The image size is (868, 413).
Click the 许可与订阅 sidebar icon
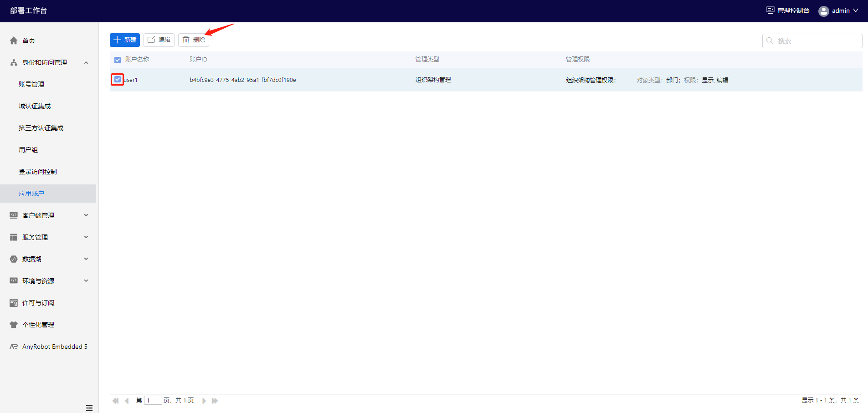click(x=14, y=303)
